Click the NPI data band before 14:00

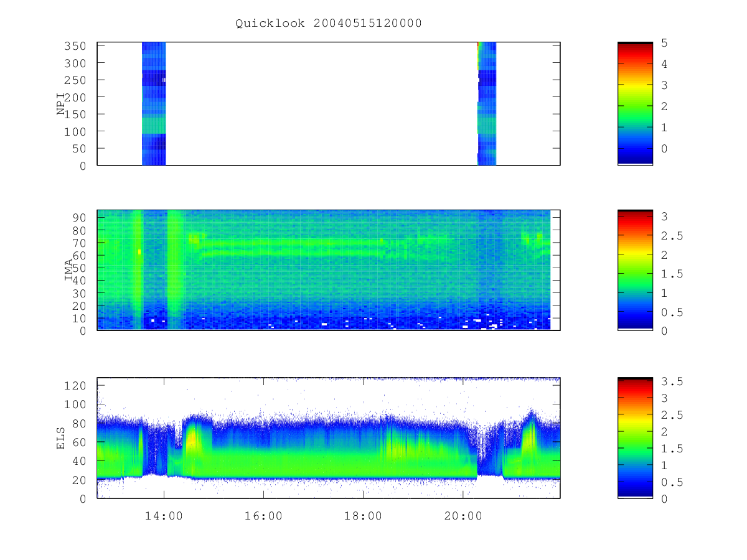pos(154,103)
